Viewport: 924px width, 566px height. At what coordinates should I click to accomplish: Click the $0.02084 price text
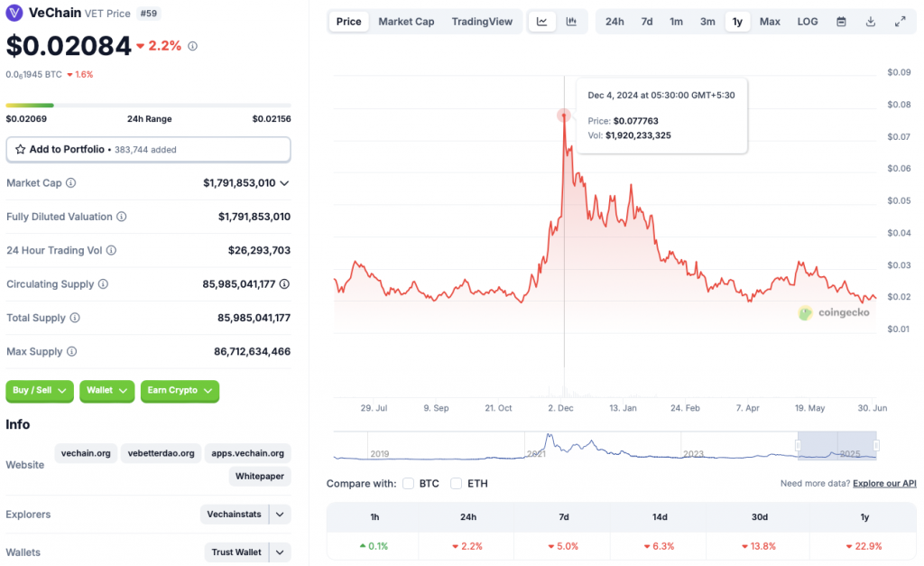pos(69,46)
